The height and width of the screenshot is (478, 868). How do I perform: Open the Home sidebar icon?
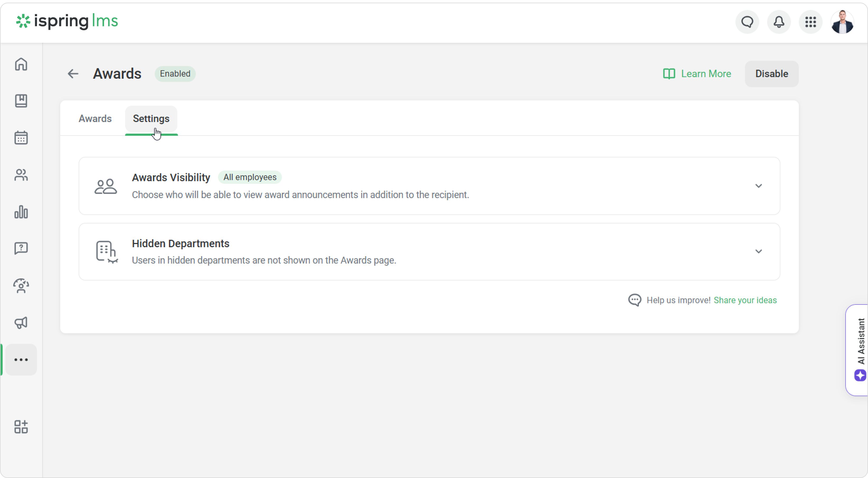click(21, 64)
